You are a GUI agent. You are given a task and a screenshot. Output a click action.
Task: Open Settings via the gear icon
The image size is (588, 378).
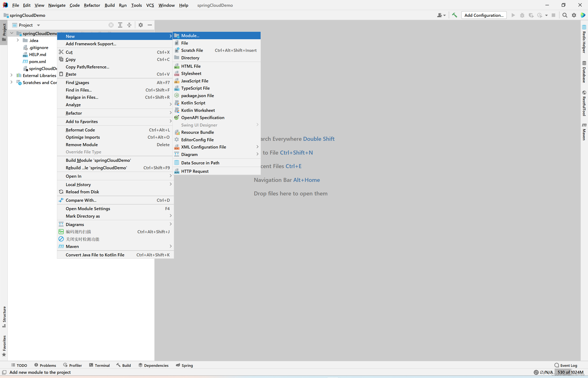click(574, 15)
